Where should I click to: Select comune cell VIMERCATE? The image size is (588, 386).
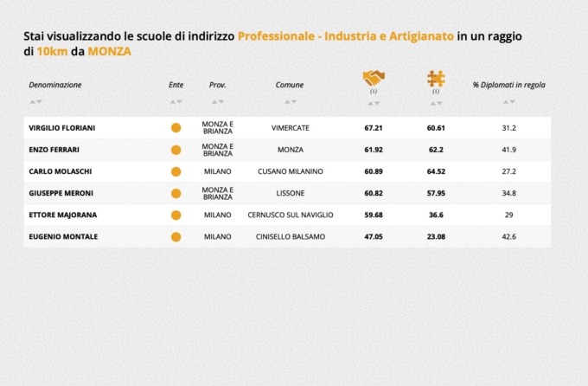291,128
